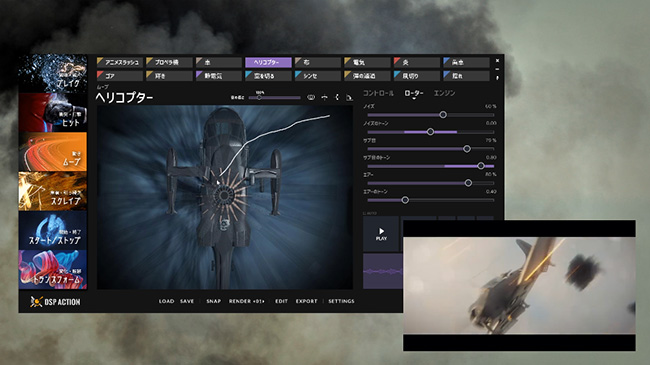Click the ノイズ slider handle
Image resolution: width=650 pixels, height=365 pixels.
(443, 114)
